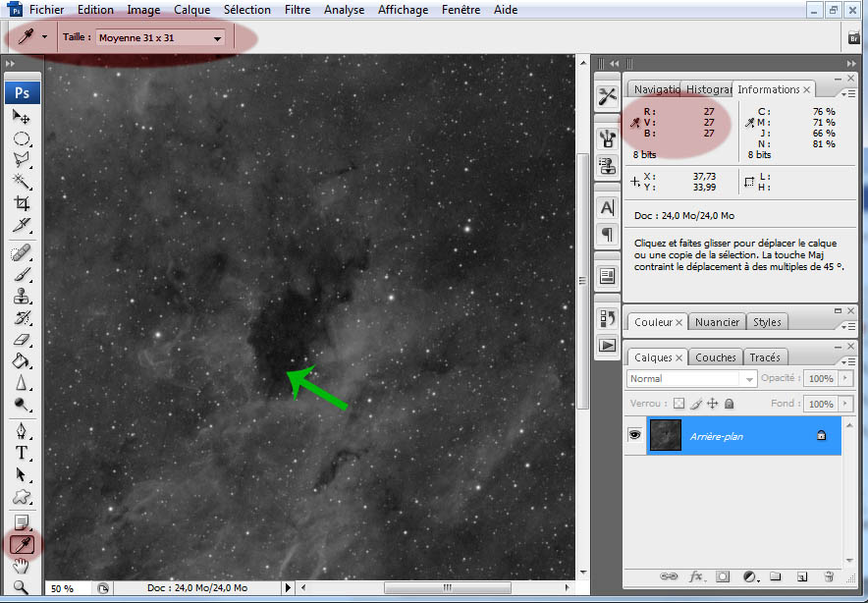
Task: Open the History panel dock icon
Action: [x=607, y=318]
